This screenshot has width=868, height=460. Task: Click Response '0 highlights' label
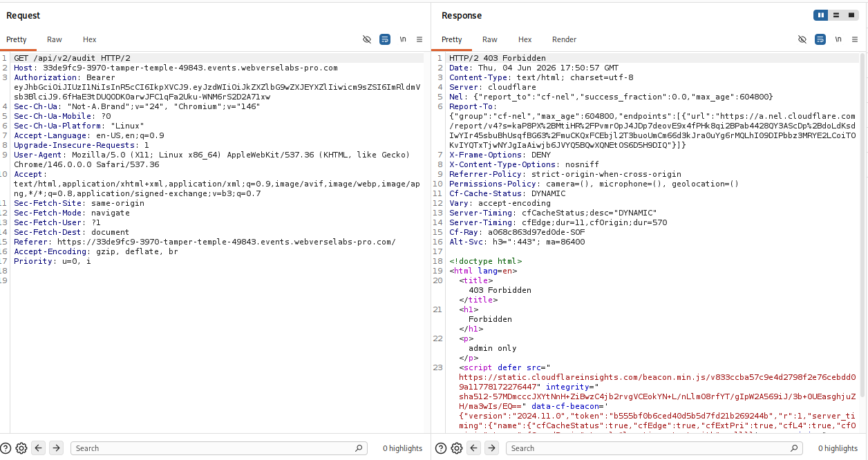tap(838, 448)
